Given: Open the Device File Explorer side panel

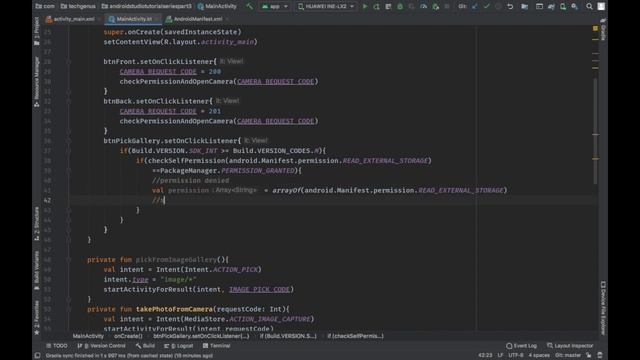Looking at the screenshot, I should pyautogui.click(x=603, y=308).
